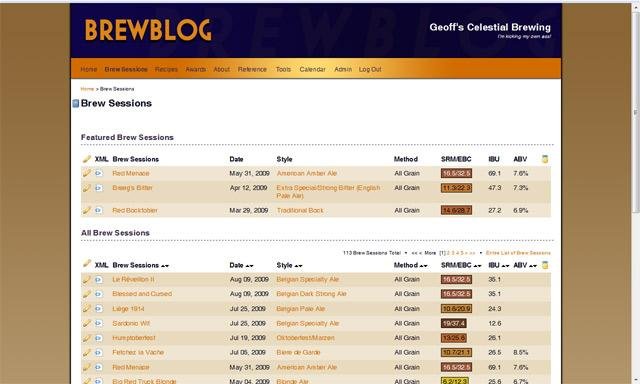
Task: Click XML icon for Fetchez la Vache
Action: [x=99, y=353]
